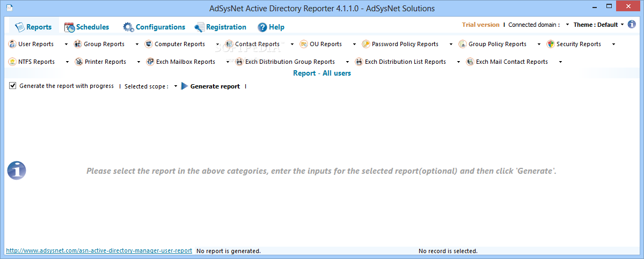
Task: Click the Contact Reports icon
Action: coord(229,44)
